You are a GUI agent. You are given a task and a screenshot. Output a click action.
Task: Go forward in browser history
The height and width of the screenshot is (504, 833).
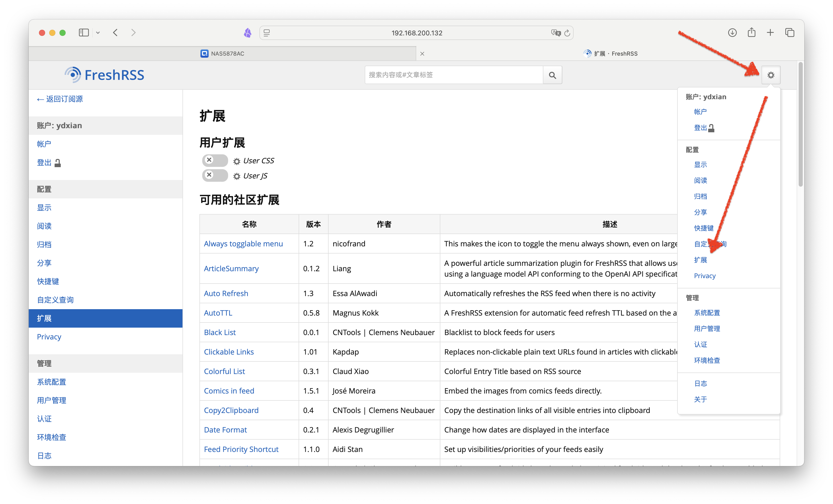tap(133, 33)
